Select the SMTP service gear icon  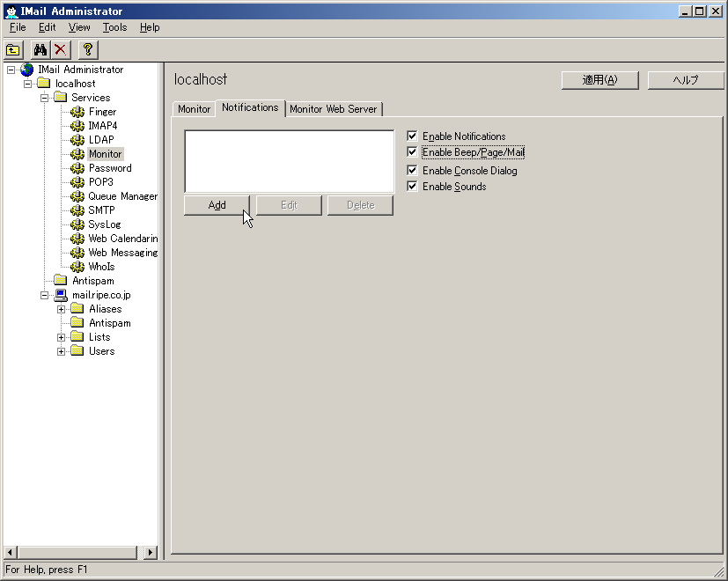click(77, 210)
